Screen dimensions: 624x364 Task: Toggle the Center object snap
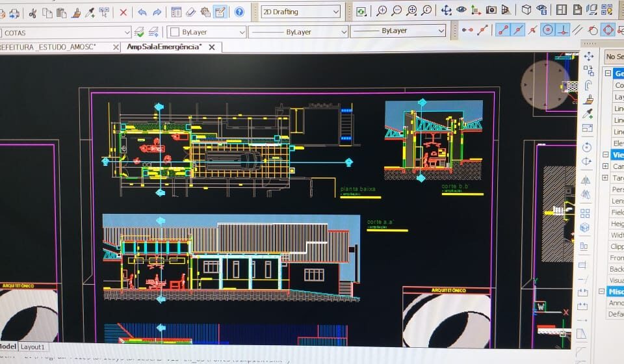pyautogui.click(x=548, y=30)
